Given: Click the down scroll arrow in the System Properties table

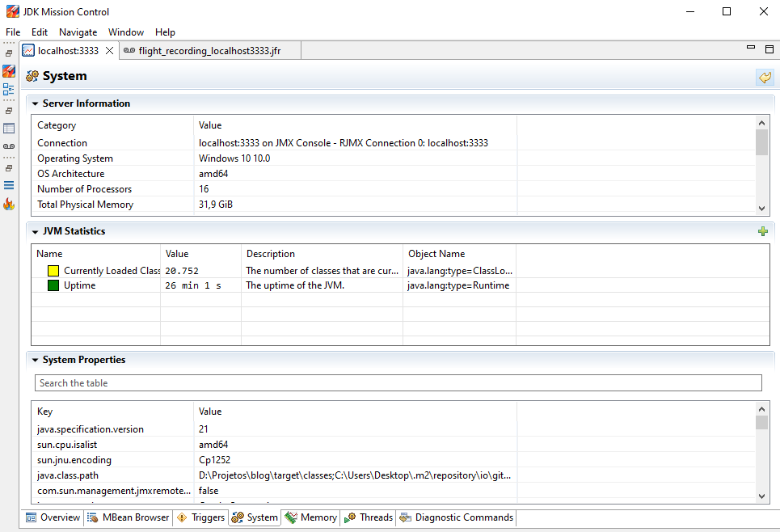Looking at the screenshot, I should [761, 496].
